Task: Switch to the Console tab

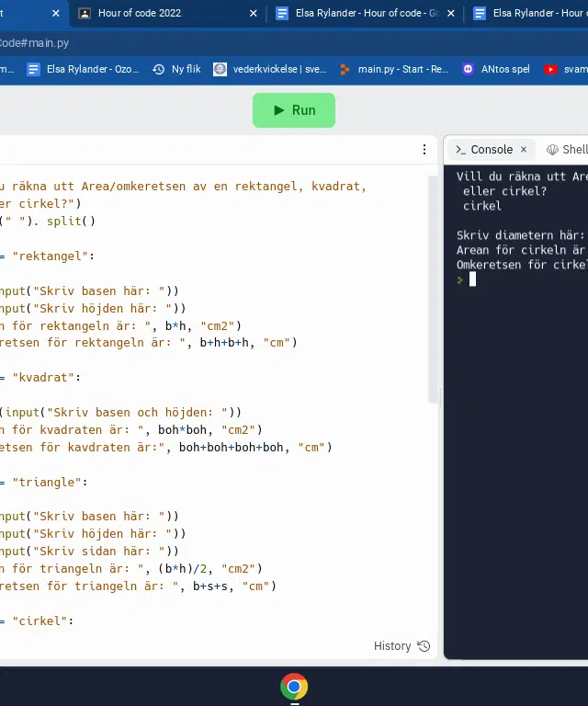Action: pyautogui.click(x=484, y=150)
